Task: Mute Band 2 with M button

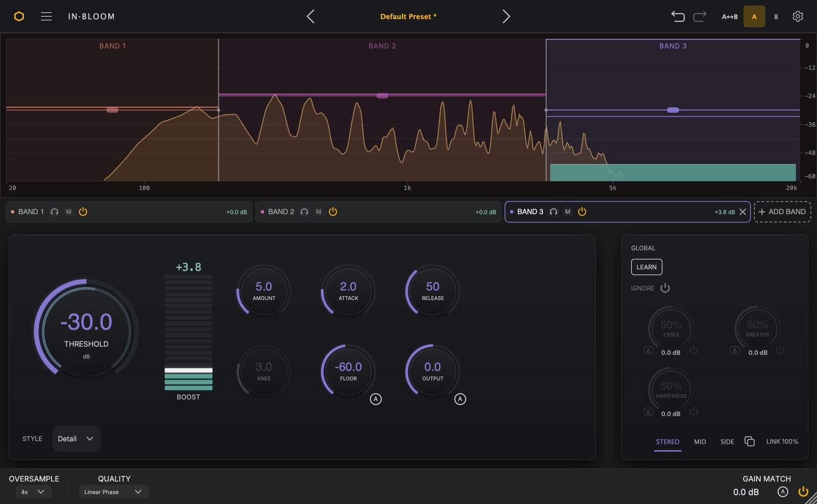Action: (319, 211)
